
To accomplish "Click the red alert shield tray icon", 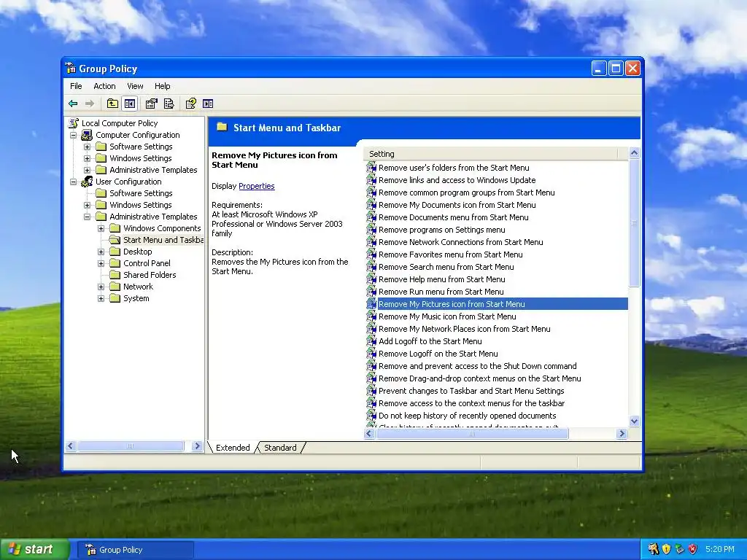I will [693, 549].
